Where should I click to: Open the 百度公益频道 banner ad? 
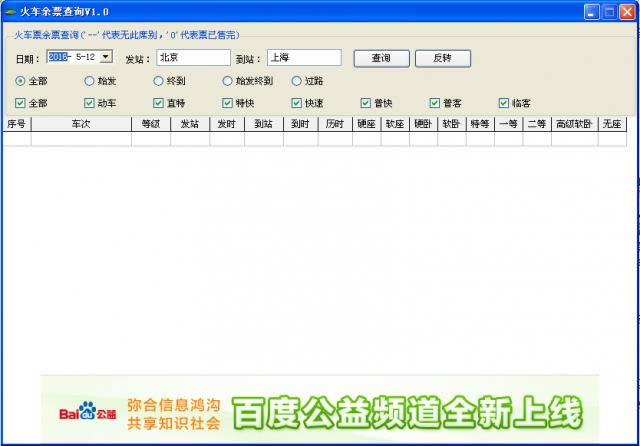[405, 411]
